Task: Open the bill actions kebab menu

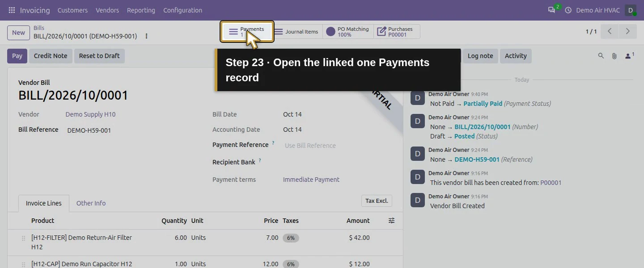Action: 146,36
